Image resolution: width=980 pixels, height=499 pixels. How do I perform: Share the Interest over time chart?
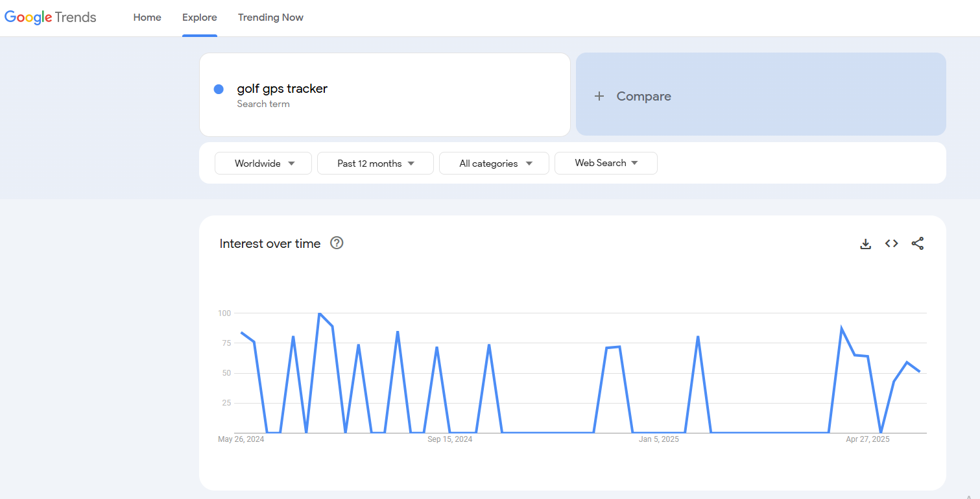[917, 243]
